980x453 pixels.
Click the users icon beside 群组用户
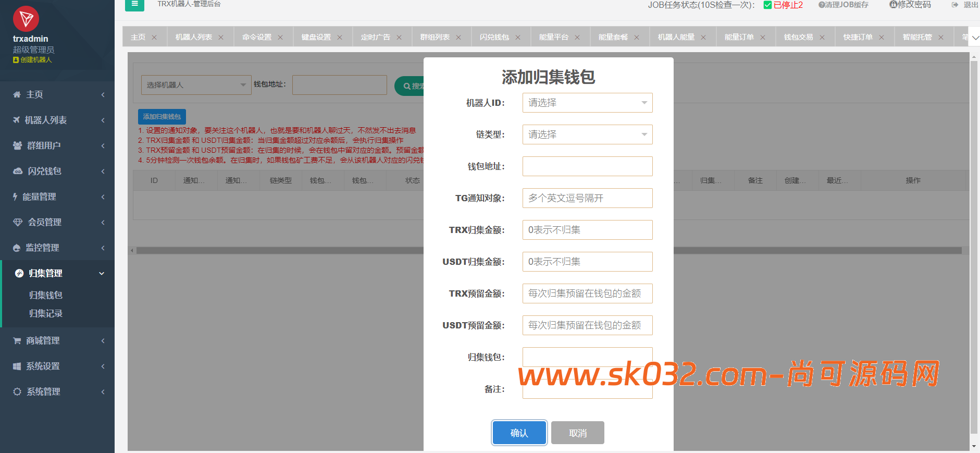coord(17,145)
